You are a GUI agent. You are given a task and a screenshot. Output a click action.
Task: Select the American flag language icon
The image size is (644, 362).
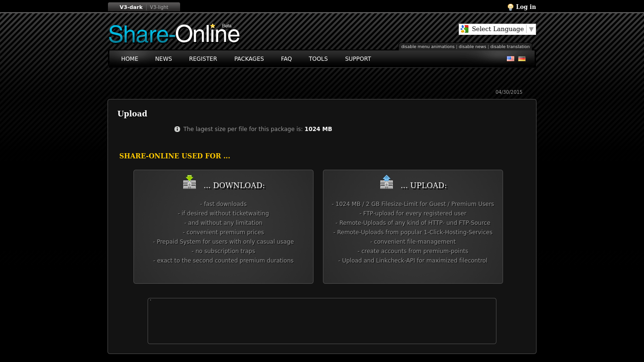(510, 58)
